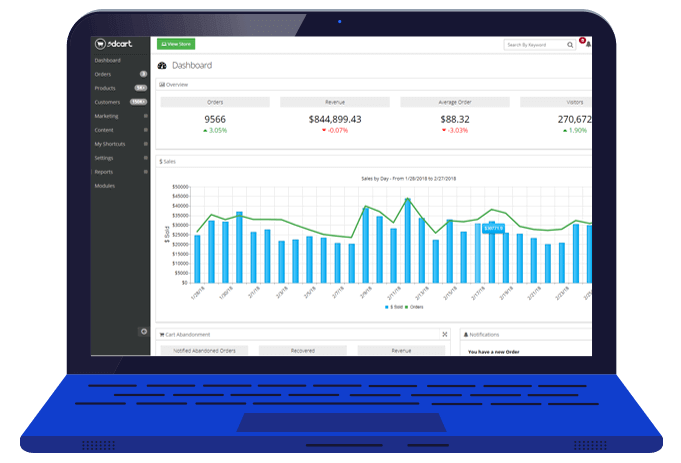Expand the Settings sidebar menu
The height and width of the screenshot is (463, 681).
coord(145,158)
